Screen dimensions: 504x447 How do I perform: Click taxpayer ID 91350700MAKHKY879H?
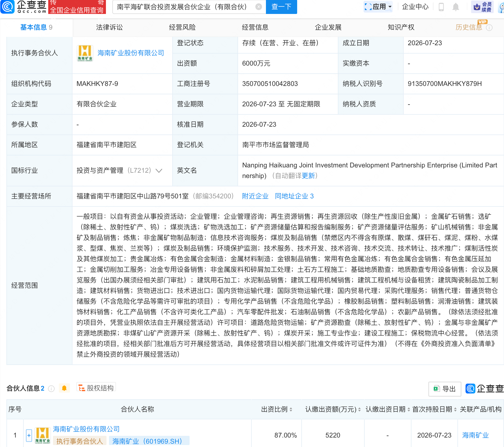[445, 84]
